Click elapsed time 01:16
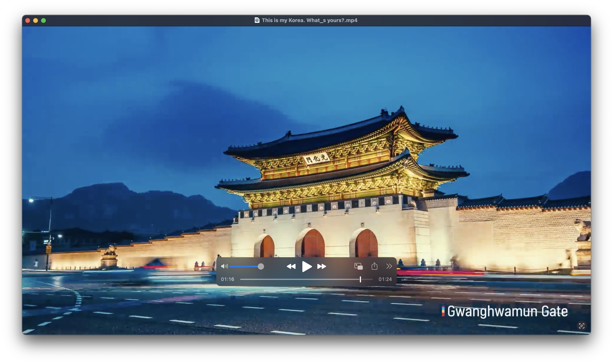 click(x=227, y=279)
